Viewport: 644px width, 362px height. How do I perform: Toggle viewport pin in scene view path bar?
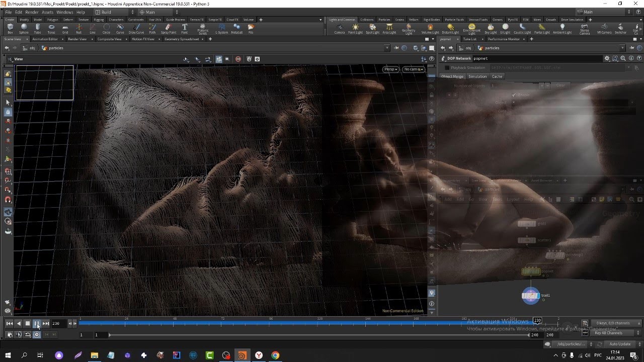[397, 48]
